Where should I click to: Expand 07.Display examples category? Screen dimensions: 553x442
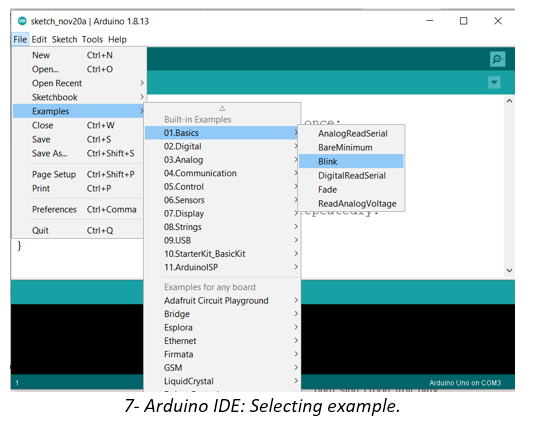222,213
